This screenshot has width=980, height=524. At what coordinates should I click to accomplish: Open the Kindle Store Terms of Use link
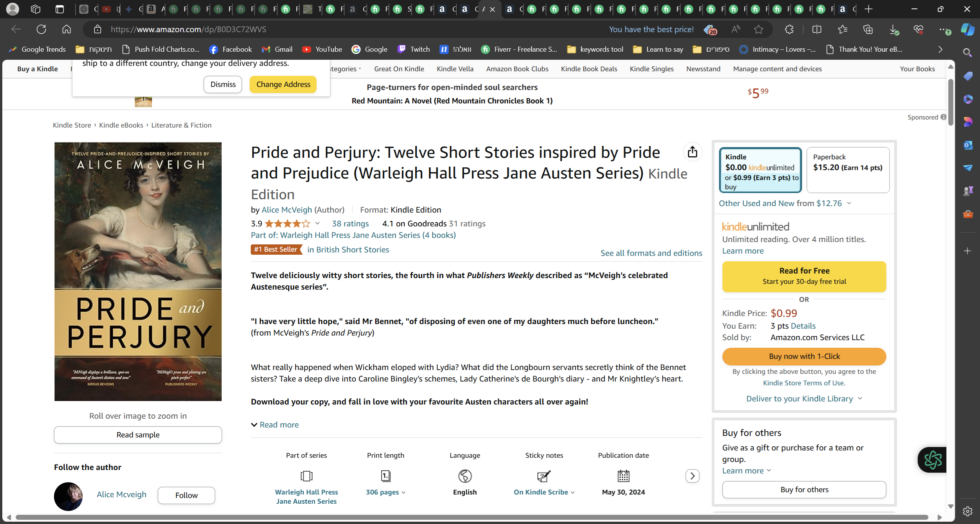point(804,383)
